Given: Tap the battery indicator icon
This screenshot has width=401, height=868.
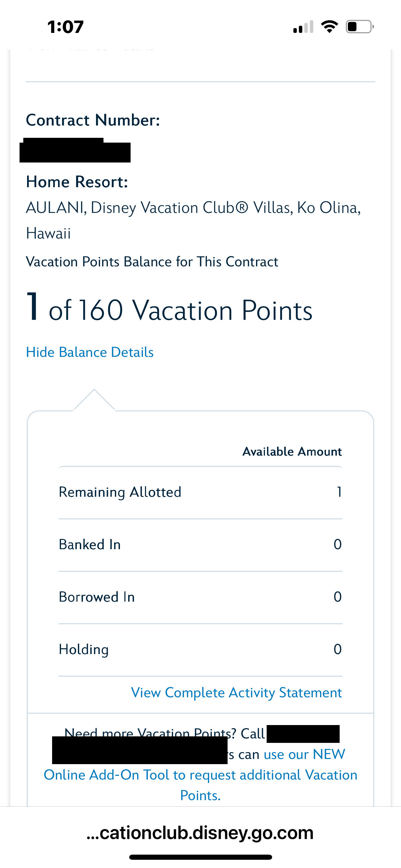Looking at the screenshot, I should pyautogui.click(x=359, y=27).
